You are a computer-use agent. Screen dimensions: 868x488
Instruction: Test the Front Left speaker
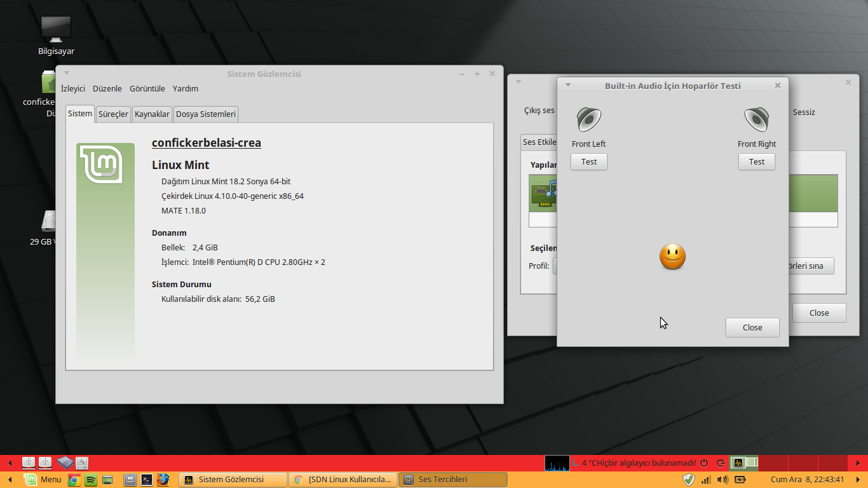click(589, 162)
